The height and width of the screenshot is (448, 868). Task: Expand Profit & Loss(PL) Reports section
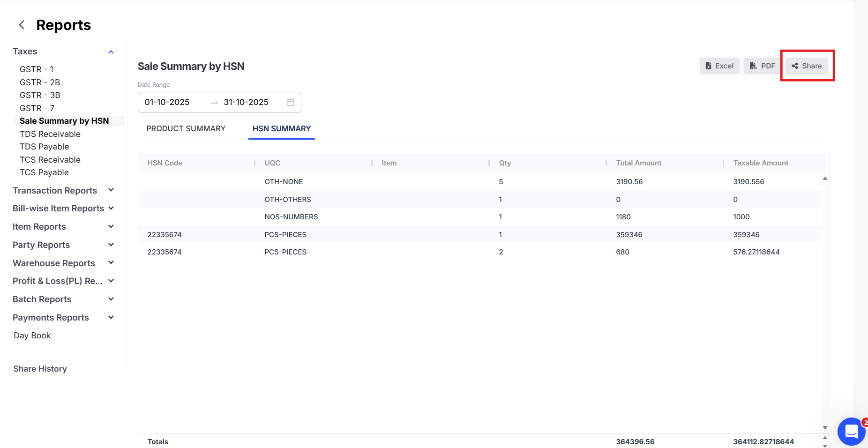(111, 281)
